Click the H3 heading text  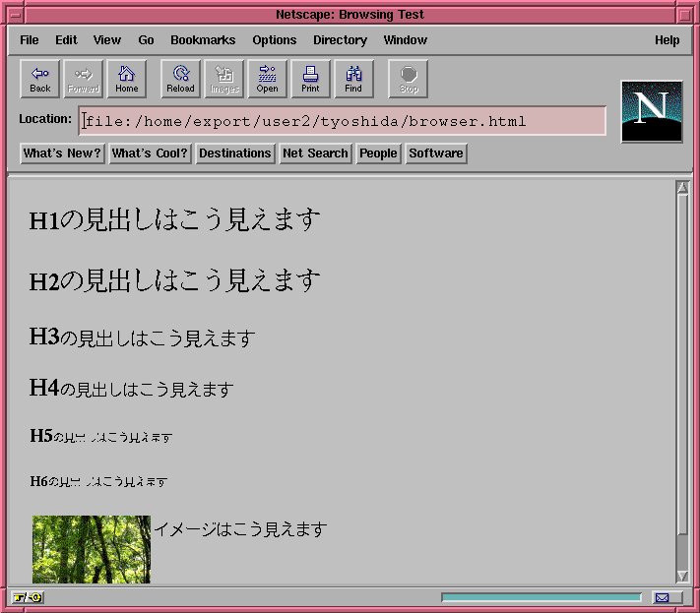pyautogui.click(x=142, y=337)
